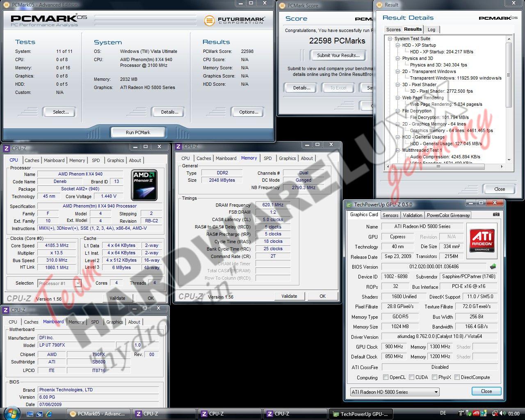Click Submit Your Results... button

[338, 55]
